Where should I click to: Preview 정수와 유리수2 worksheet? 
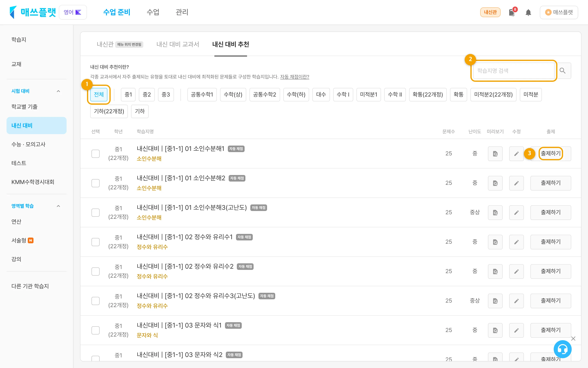pos(495,271)
